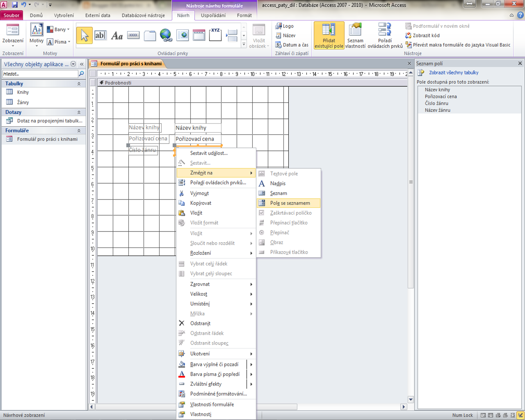Select the Label control (Aa)

(x=117, y=35)
